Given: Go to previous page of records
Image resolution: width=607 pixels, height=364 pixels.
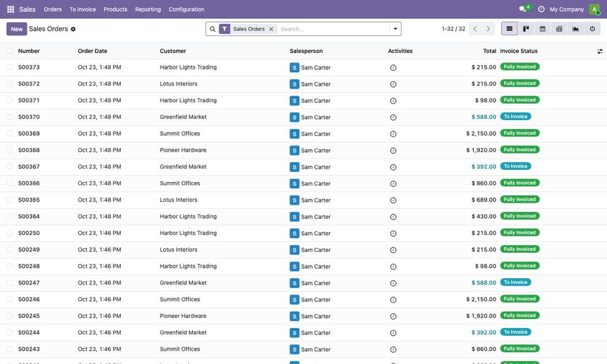Looking at the screenshot, I should click(475, 28).
